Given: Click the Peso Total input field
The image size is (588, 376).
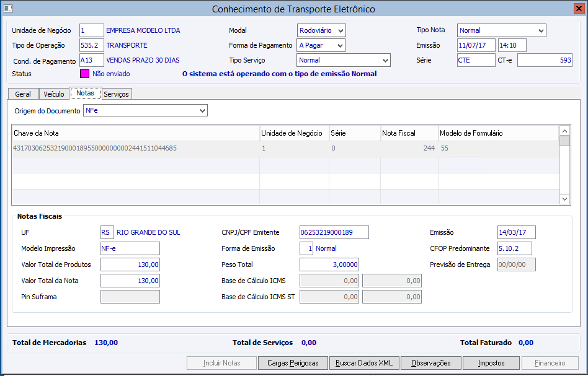Looking at the screenshot, I should 329,265.
